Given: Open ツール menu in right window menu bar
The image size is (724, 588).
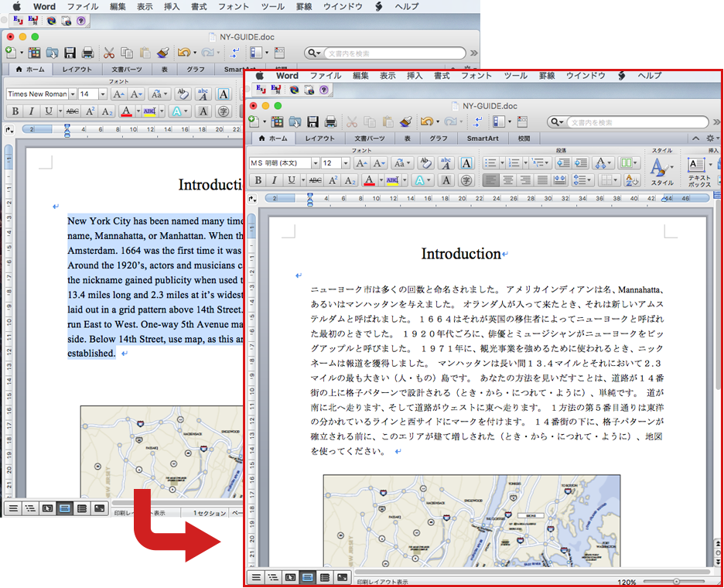Looking at the screenshot, I should coord(515,75).
